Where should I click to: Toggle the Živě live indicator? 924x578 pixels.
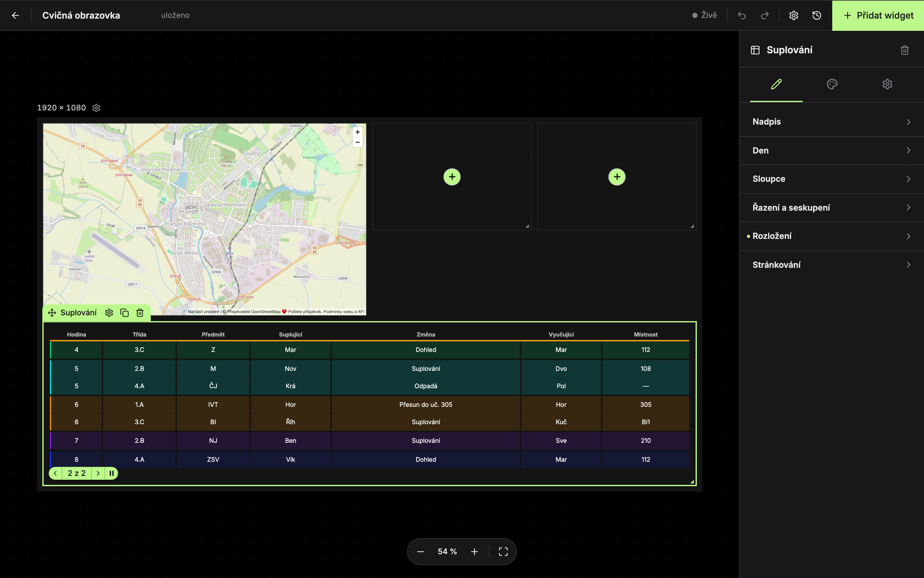click(705, 15)
